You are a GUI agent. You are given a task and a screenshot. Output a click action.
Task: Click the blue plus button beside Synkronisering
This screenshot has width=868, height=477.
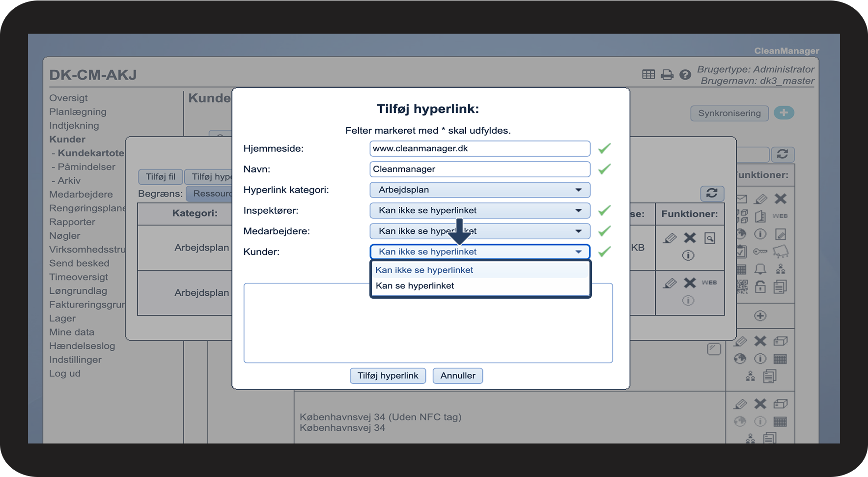[x=784, y=113]
